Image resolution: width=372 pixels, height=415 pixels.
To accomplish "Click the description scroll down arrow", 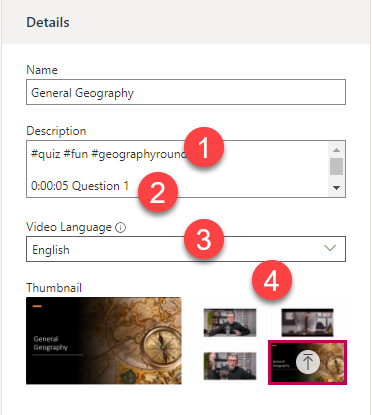I will pos(336,188).
